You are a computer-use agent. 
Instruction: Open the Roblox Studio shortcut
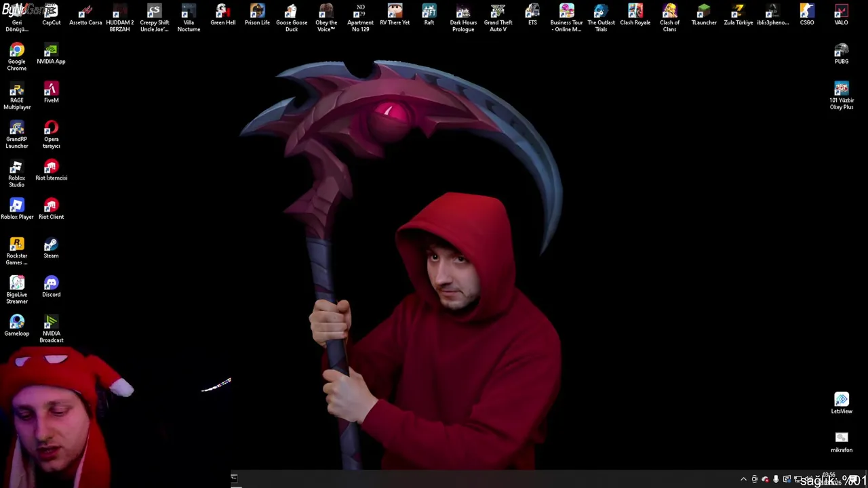pos(17,174)
